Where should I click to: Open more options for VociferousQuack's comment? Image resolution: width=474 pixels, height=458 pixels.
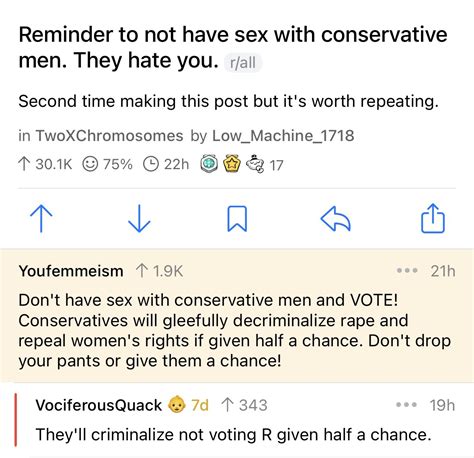coord(406,405)
